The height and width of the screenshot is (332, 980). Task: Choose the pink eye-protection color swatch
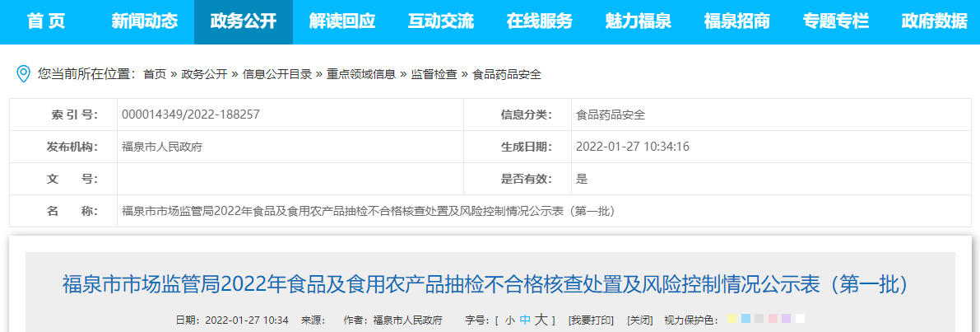773,318
